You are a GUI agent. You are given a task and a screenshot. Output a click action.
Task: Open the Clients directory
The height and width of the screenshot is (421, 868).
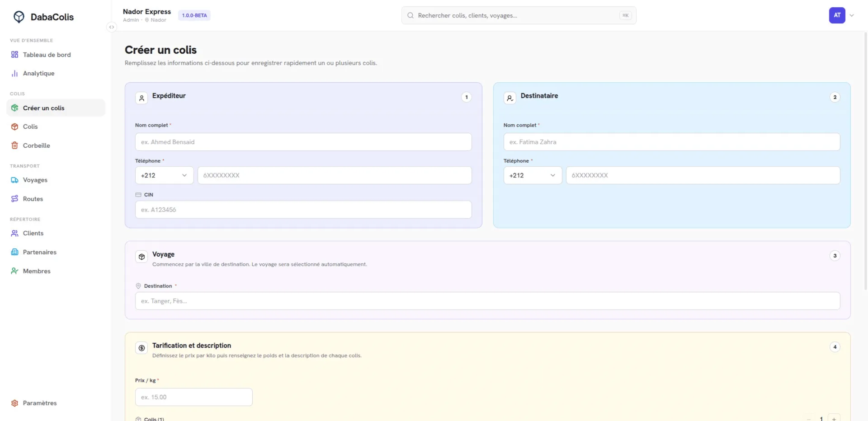click(56, 233)
